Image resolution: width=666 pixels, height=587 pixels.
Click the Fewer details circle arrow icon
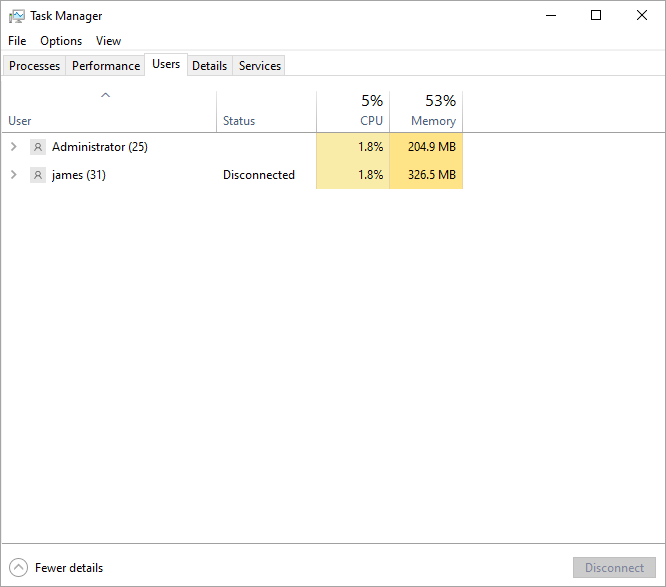click(18, 567)
